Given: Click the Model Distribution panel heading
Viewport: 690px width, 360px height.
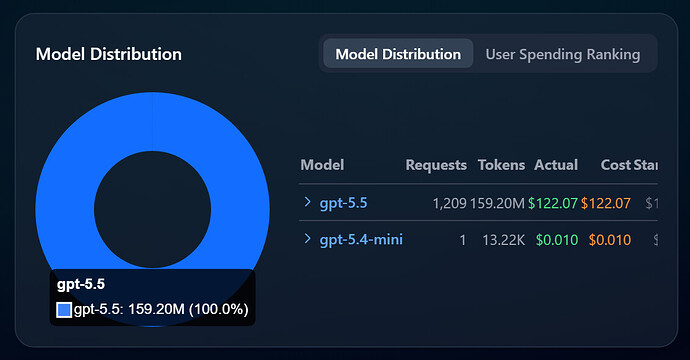Looking at the screenshot, I should tap(109, 54).
